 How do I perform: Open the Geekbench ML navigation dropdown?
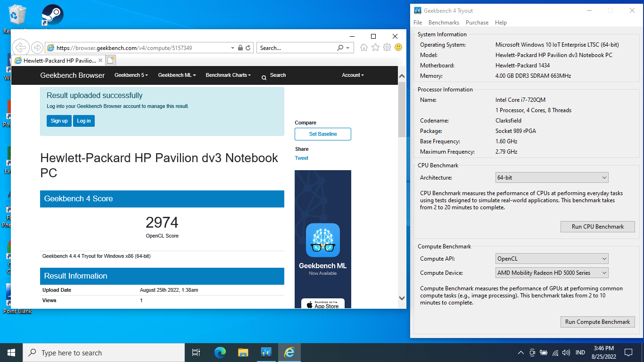[x=177, y=75]
